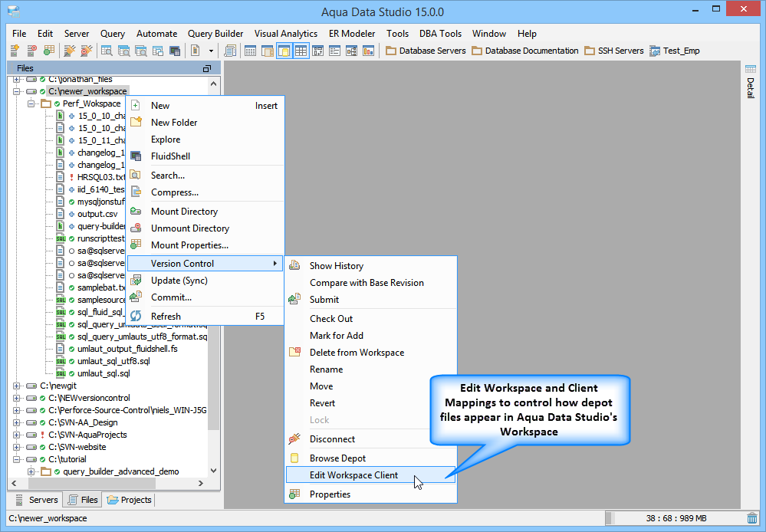The width and height of the screenshot is (766, 532).
Task: Select Browse Depot in submenu
Action: [x=371, y=458]
